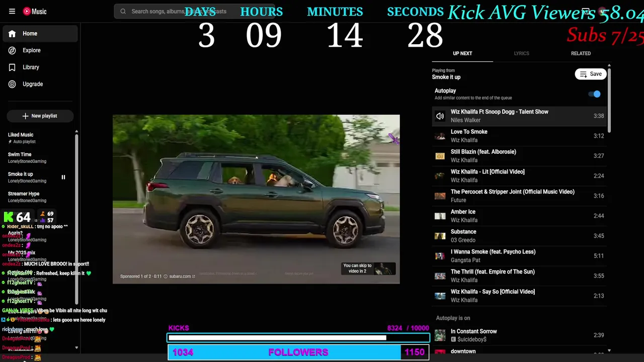Click the sidebar scroll down arrow
Viewport: 644px width, 362px height.
76,347
